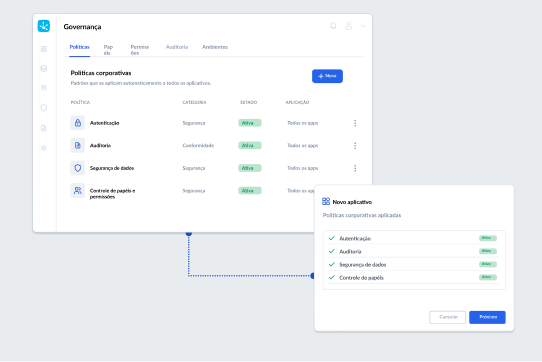Switch to the Ambientes tab

215,47
